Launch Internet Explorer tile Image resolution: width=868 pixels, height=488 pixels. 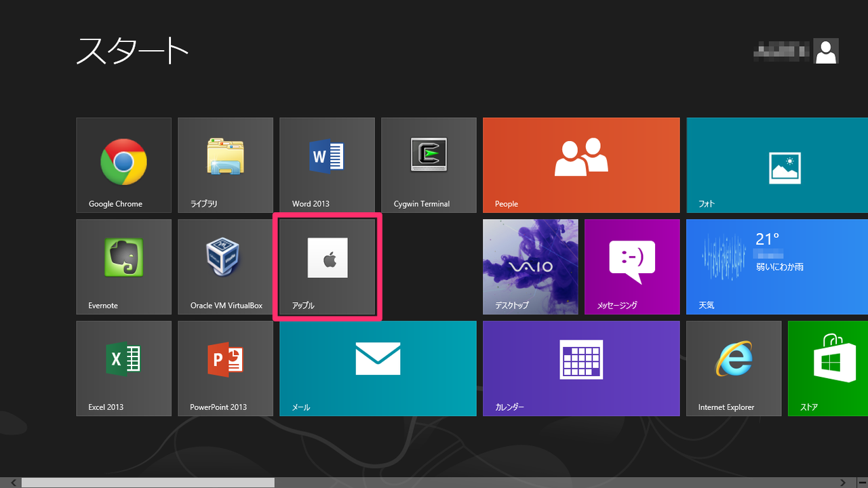coord(734,368)
